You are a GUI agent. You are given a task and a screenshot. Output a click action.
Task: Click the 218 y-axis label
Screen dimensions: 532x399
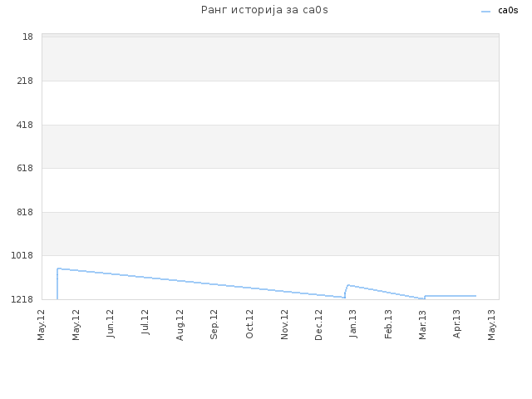coord(25,81)
